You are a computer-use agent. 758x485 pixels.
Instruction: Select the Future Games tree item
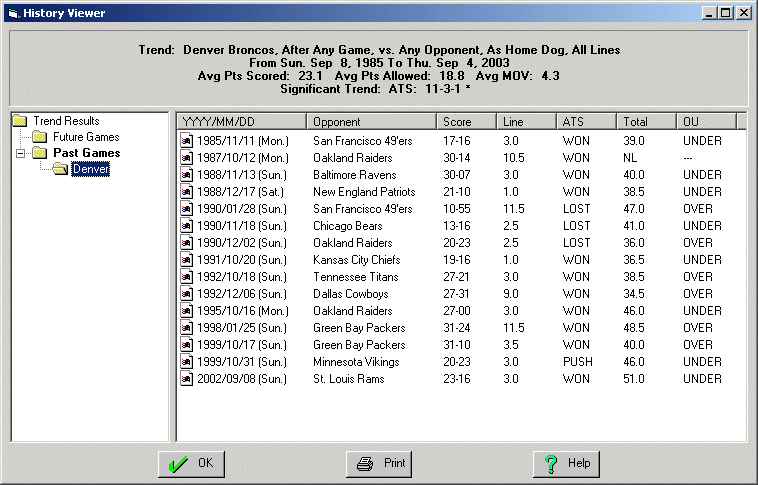point(86,137)
